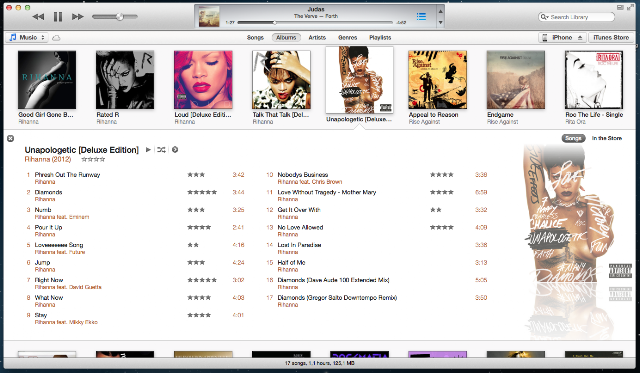Select track Stay
The width and height of the screenshot is (640, 373).
41,315
